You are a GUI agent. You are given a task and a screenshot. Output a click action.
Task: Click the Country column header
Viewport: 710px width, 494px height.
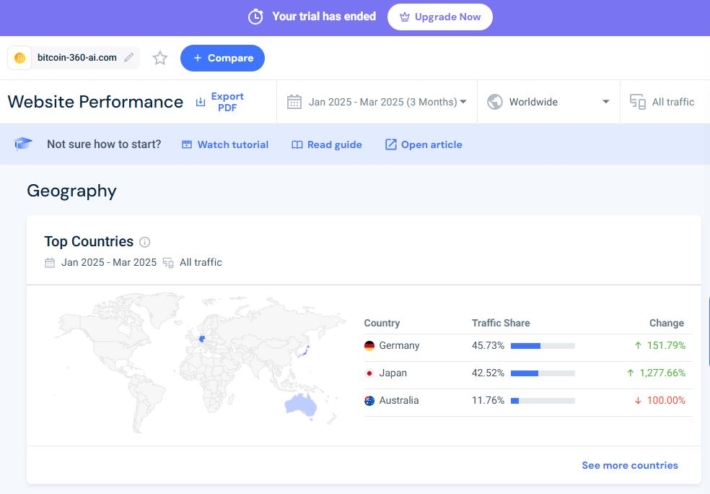point(382,323)
